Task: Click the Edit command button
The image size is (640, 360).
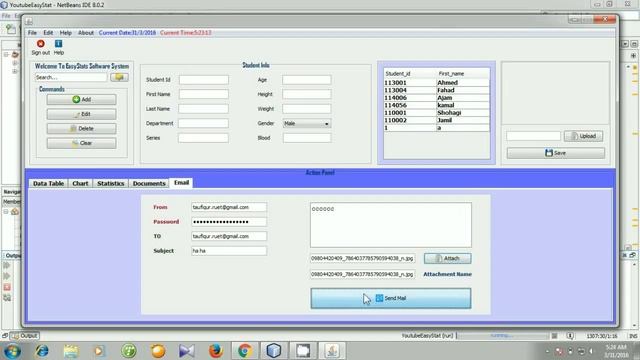Action: 81,114
